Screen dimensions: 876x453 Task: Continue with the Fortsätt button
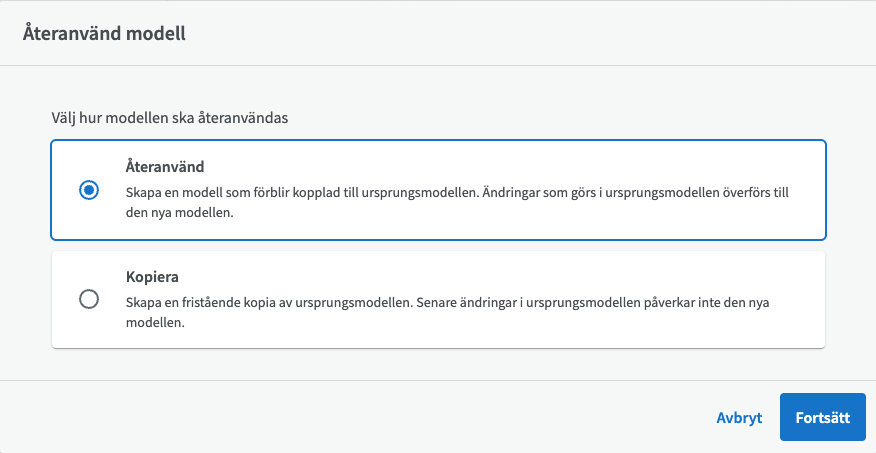pyautogui.click(x=822, y=417)
